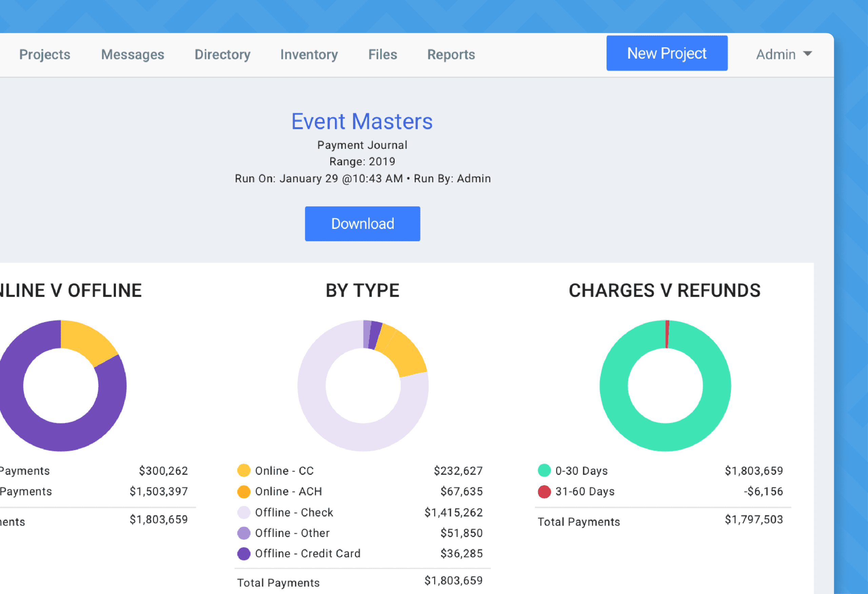Click the New Project button
Image resolution: width=868 pixels, height=594 pixels.
tap(667, 53)
